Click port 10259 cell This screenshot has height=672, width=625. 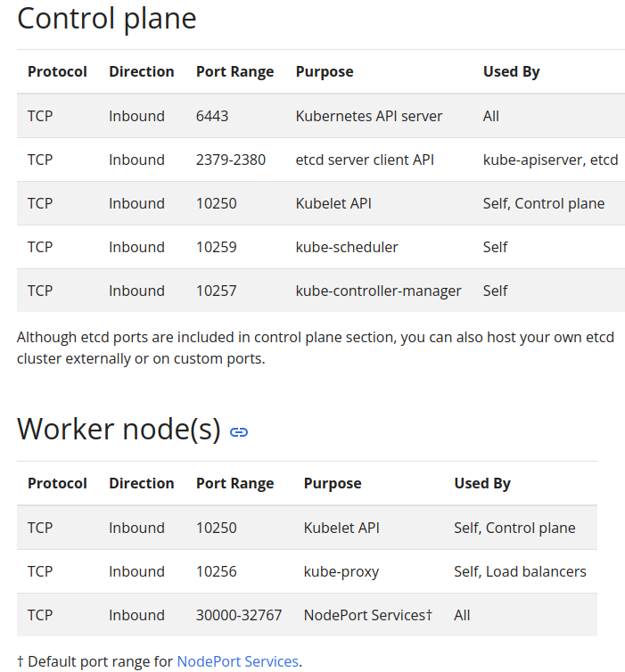[x=217, y=247]
